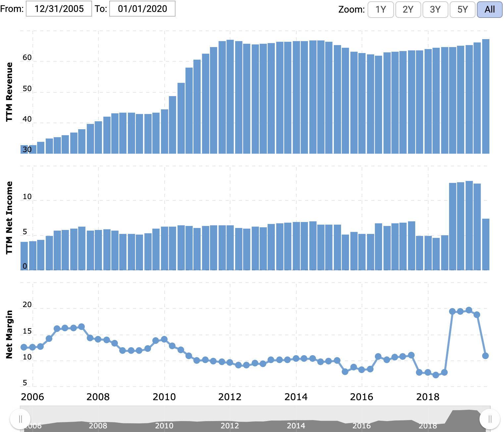This screenshot has width=504, height=432.
Task: Click the tallest TTM Net Income bar
Action: tap(469, 226)
